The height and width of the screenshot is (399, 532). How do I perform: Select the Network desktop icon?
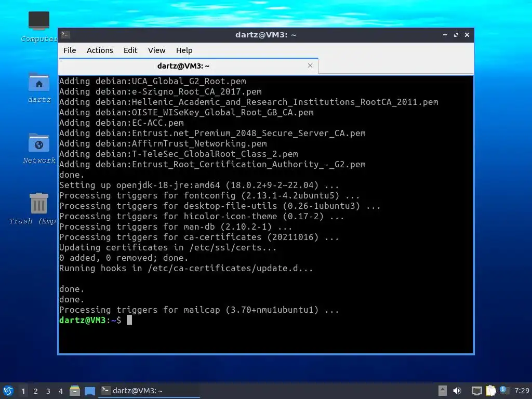[38, 148]
